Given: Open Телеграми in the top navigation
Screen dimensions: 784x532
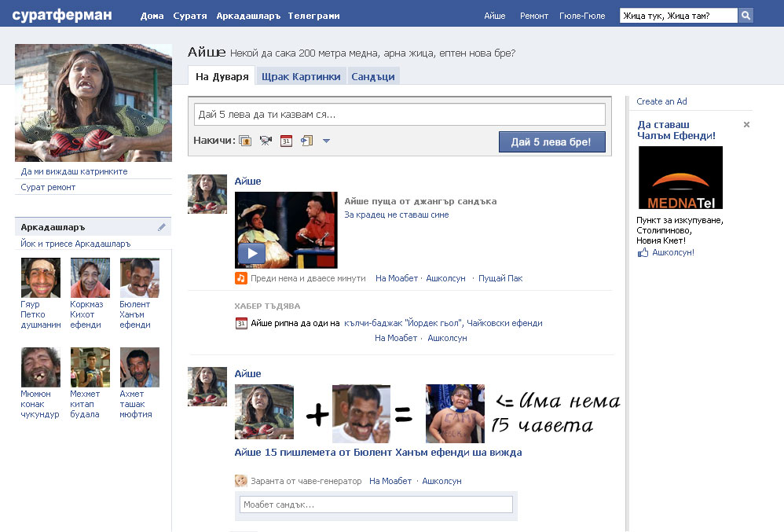Looking at the screenshot, I should click(313, 16).
